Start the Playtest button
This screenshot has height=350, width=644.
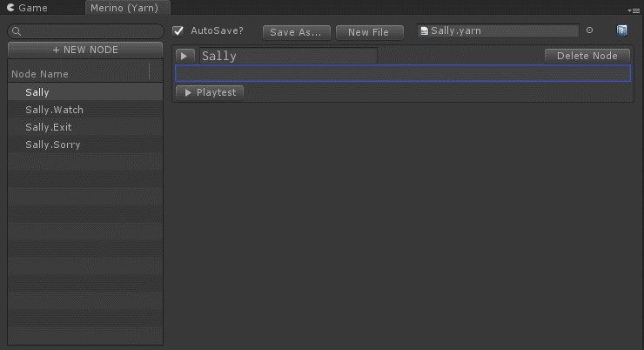(209, 92)
